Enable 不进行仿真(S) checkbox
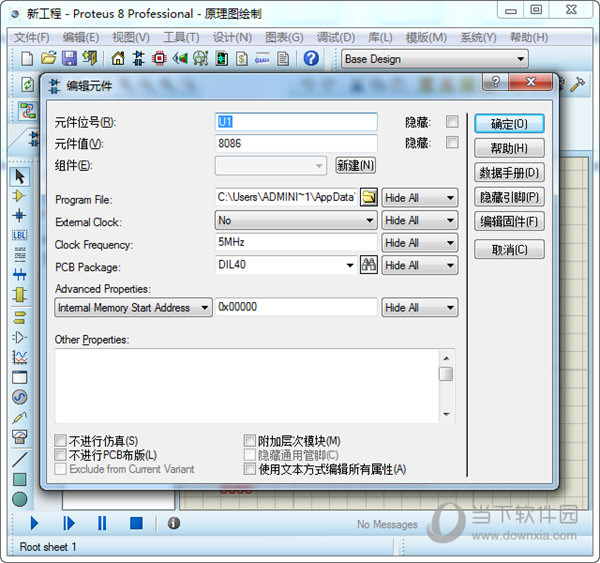The height and width of the screenshot is (563, 600). coord(60,441)
